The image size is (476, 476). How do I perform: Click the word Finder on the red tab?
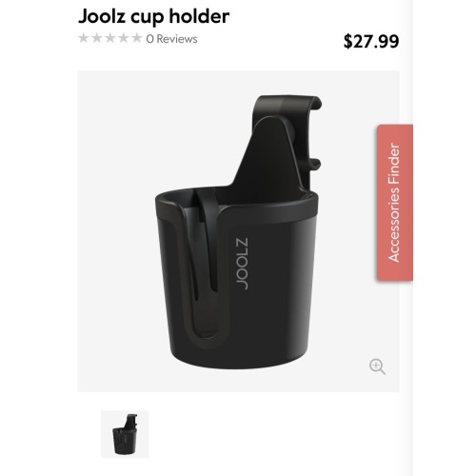point(394,166)
